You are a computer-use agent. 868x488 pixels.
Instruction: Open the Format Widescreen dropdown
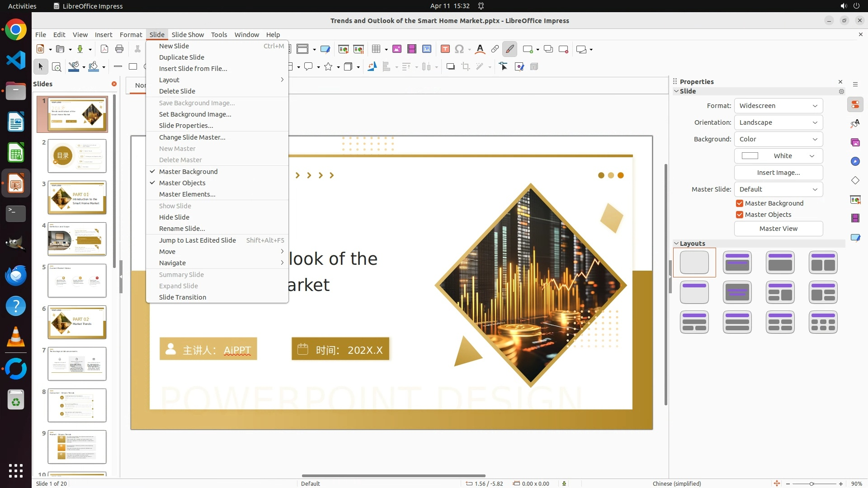pyautogui.click(x=778, y=106)
